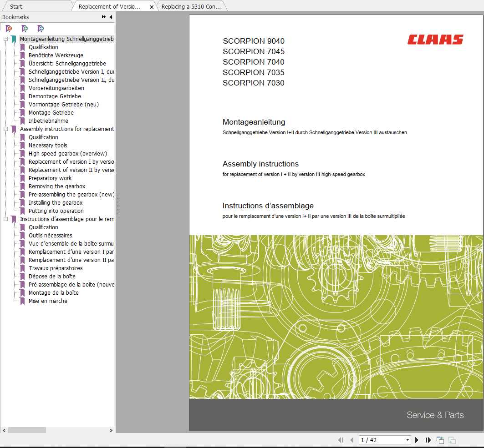Open the Benötigte Werkzeuge bookmark
This screenshot has width=484, height=448.
point(56,55)
